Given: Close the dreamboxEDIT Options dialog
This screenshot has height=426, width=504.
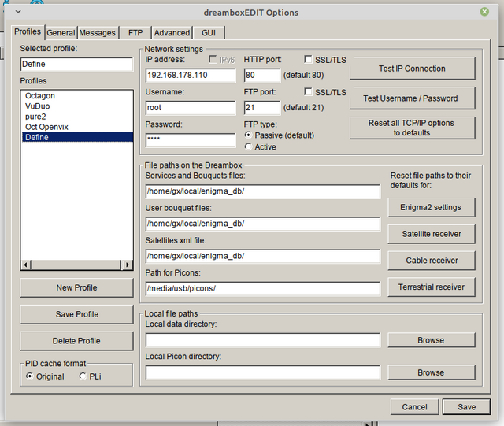Looking at the screenshot, I should coord(484,12).
